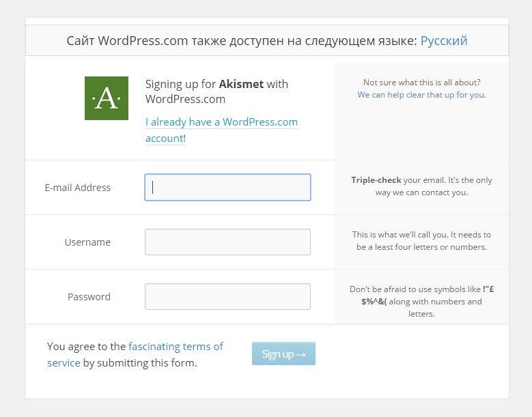
Task: Click the green Akismet logo icon
Action: 107,98
